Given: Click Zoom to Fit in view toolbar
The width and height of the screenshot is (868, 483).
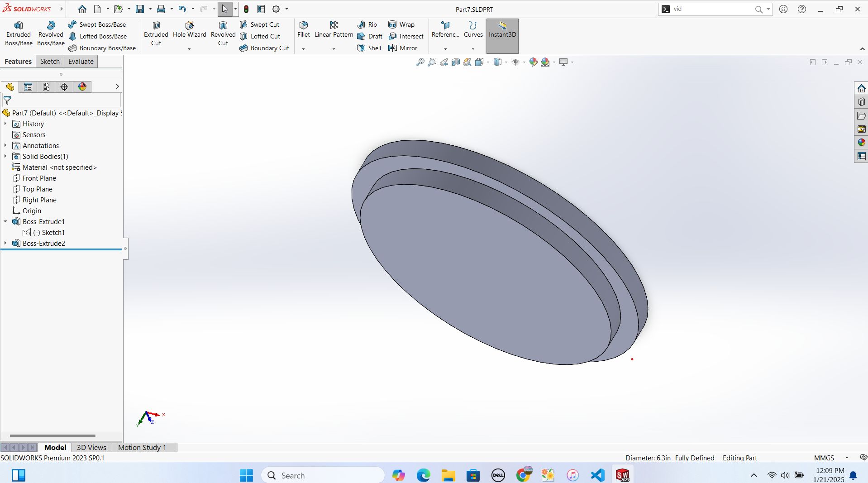Looking at the screenshot, I should (x=420, y=62).
